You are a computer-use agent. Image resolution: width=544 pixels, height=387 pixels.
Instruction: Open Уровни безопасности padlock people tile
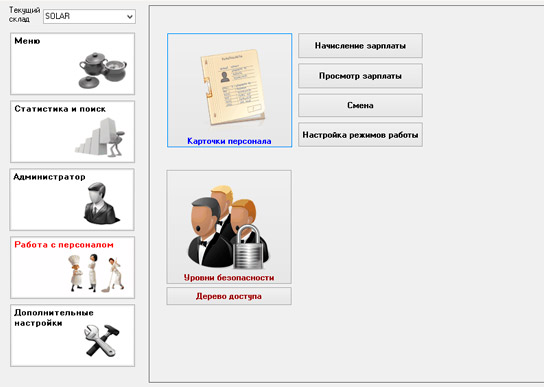(x=229, y=227)
